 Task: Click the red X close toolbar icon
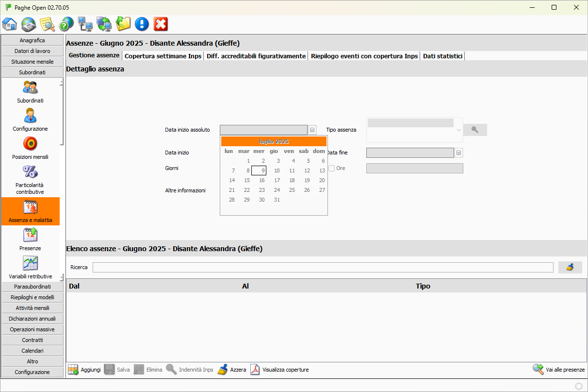(x=161, y=23)
